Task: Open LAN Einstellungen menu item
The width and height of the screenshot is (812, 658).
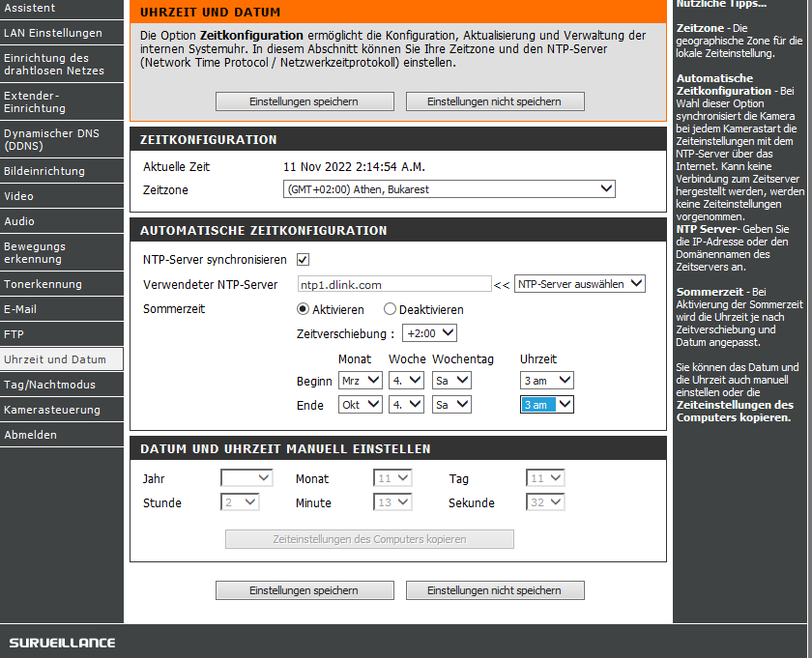Action: [62, 33]
